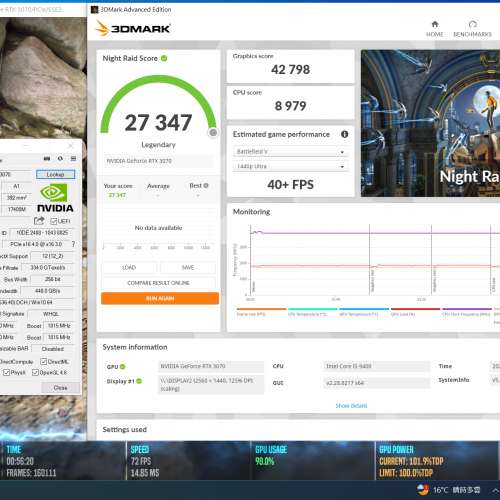
Task: Click the Display #1 resolution field
Action: tap(211, 385)
